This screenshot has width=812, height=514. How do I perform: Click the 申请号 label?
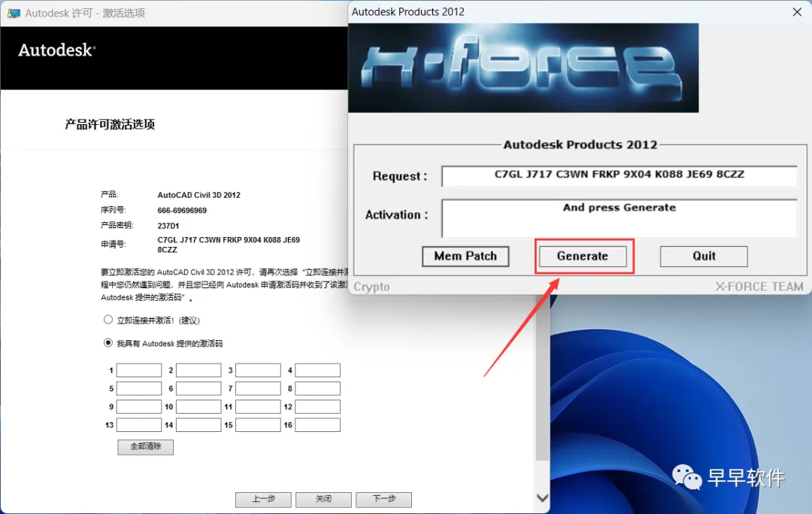(x=113, y=244)
